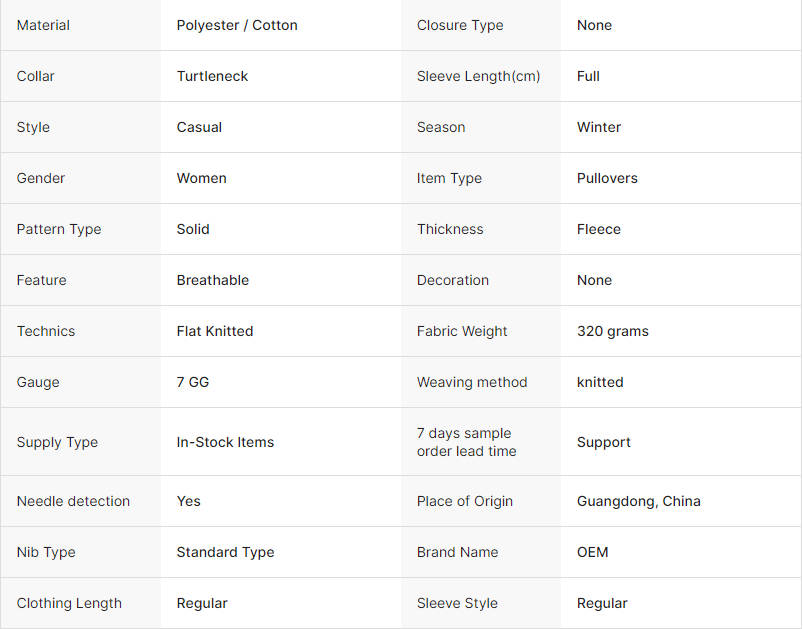
Task: Click the 7 days sample order lead time label
Action: (x=466, y=442)
